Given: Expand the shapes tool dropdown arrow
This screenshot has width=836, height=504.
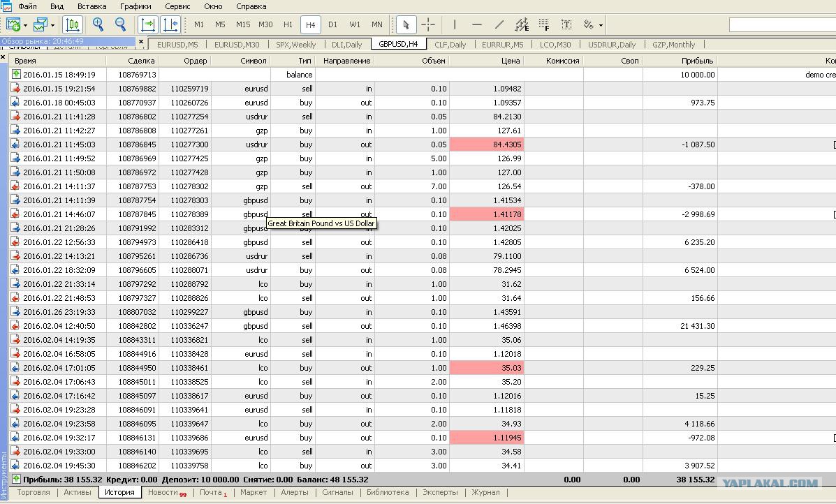Looking at the screenshot, I should coord(601,25).
